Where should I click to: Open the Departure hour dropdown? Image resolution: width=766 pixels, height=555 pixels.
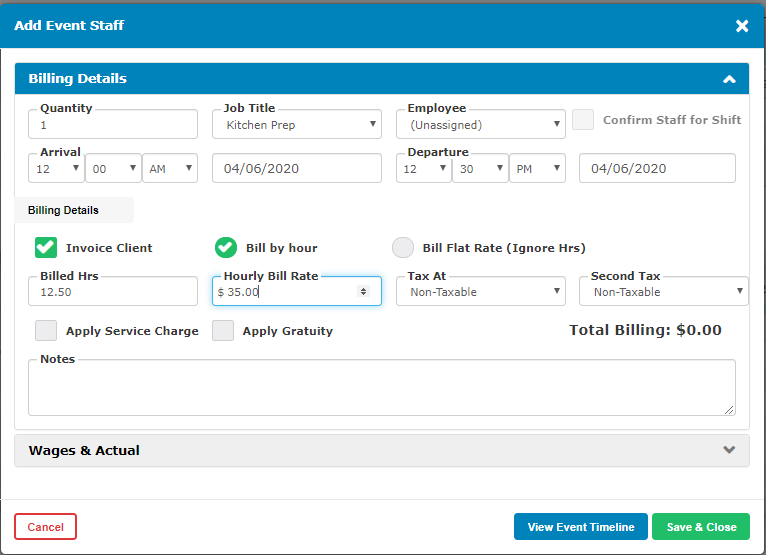pyautogui.click(x=424, y=169)
